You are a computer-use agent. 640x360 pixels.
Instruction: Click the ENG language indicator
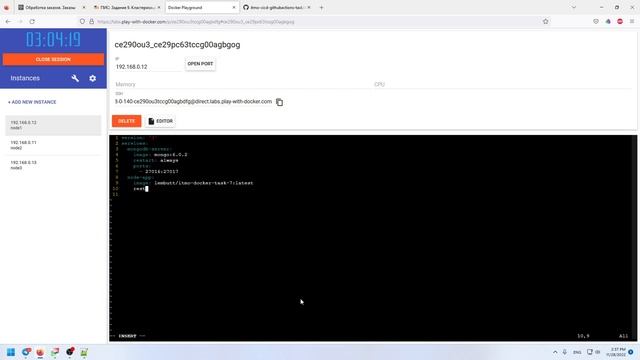(x=577, y=352)
